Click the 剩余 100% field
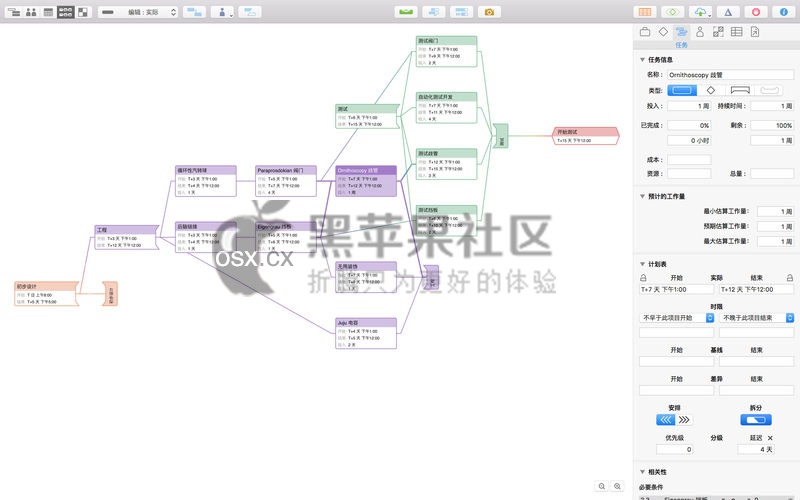 click(x=772, y=125)
